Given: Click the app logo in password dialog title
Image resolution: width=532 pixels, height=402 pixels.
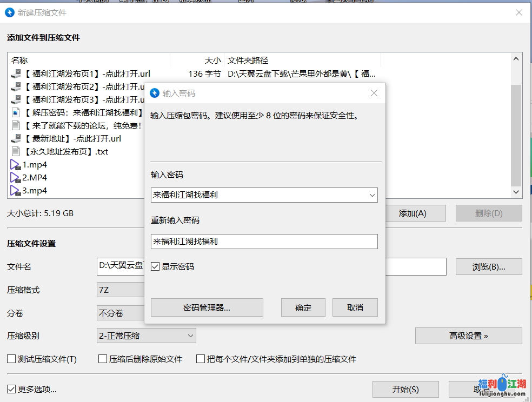Looking at the screenshot, I should coord(155,93).
